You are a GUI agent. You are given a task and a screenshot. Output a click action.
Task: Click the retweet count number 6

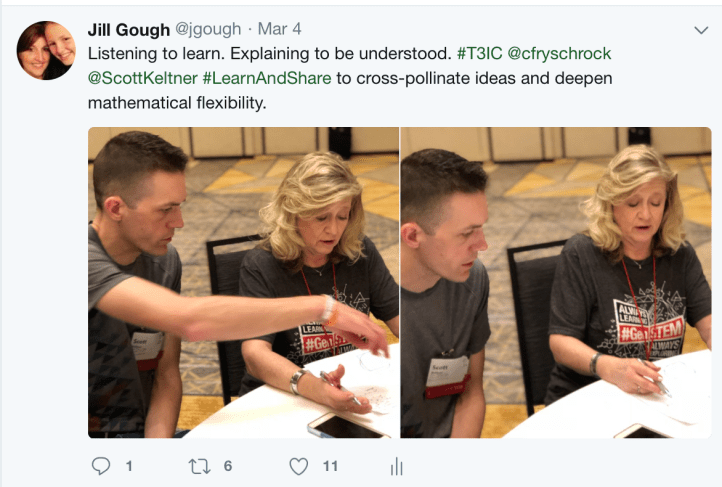(x=228, y=466)
